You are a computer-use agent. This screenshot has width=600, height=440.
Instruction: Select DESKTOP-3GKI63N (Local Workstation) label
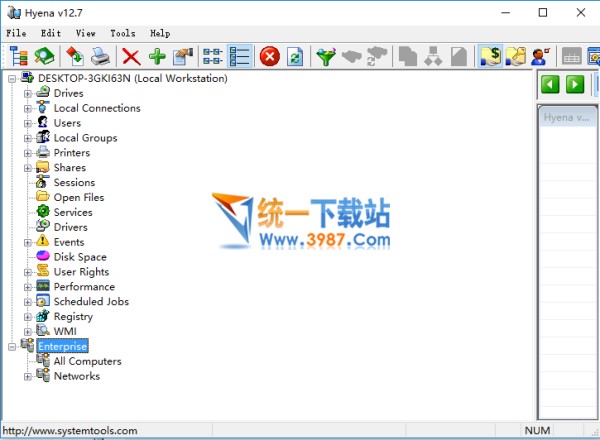pyautogui.click(x=133, y=78)
